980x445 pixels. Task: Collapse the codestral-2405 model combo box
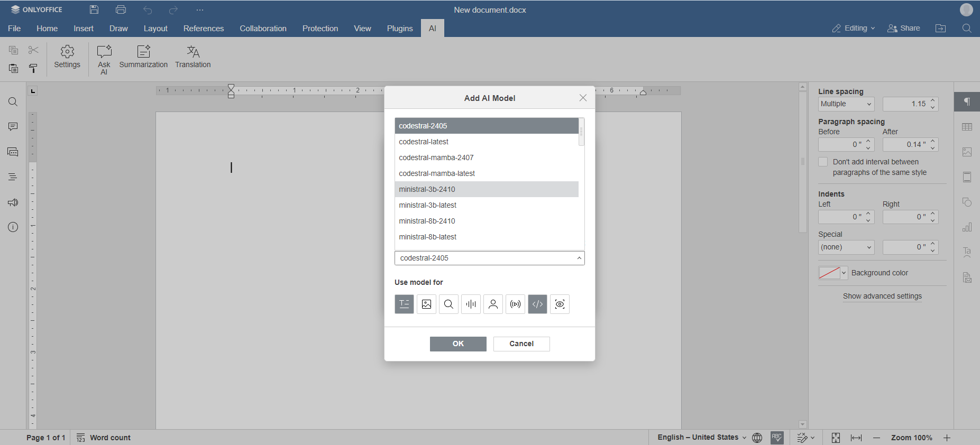click(579, 258)
